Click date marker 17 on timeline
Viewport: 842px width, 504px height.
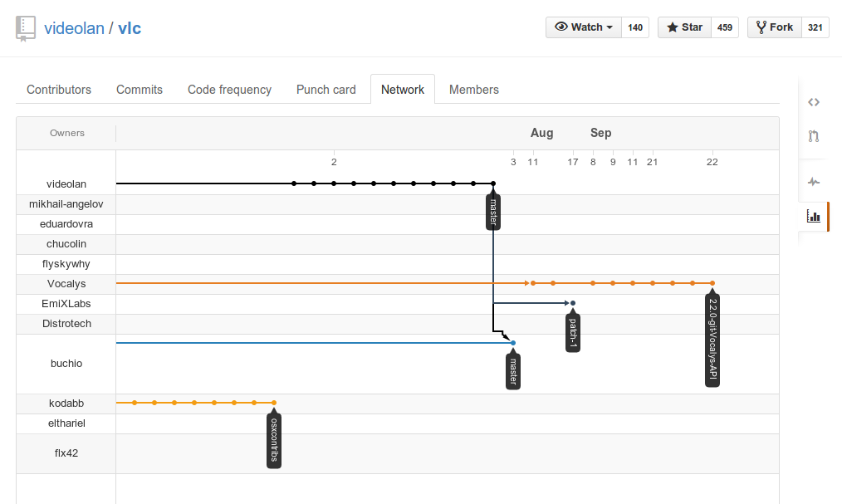tap(573, 162)
